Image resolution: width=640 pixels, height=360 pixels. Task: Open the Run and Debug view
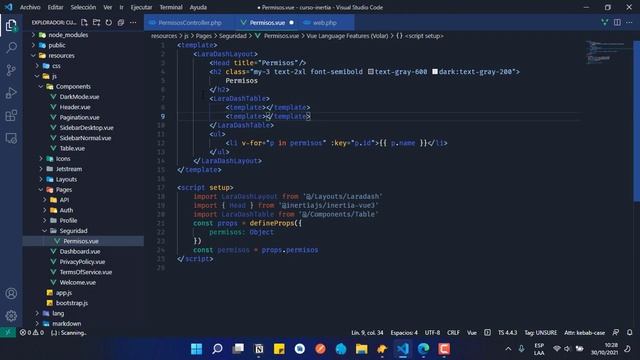pyautogui.click(x=11, y=93)
